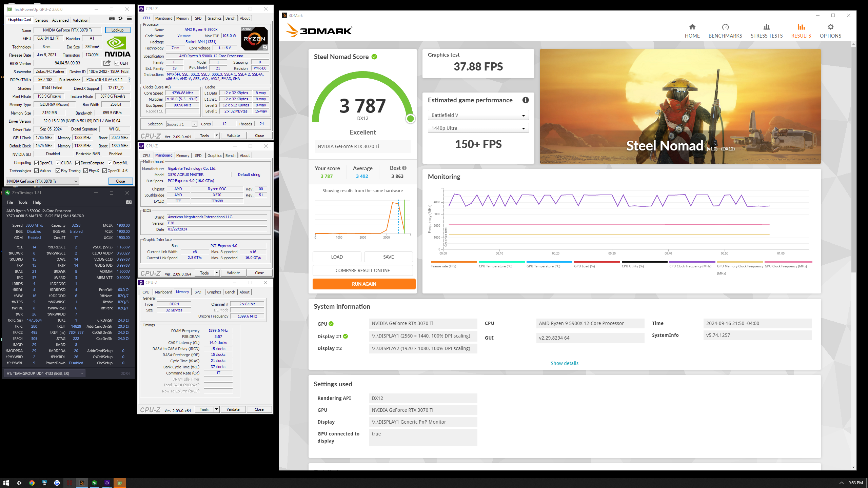Open ZenTimings memory module dropdown
Screen dimensions: 868x488
44,373
